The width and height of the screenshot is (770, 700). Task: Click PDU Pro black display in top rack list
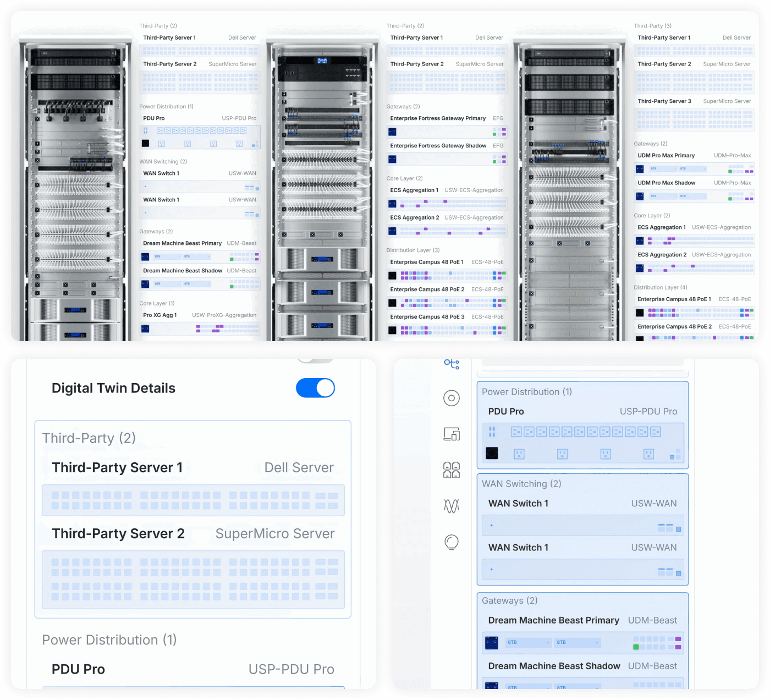tap(145, 143)
